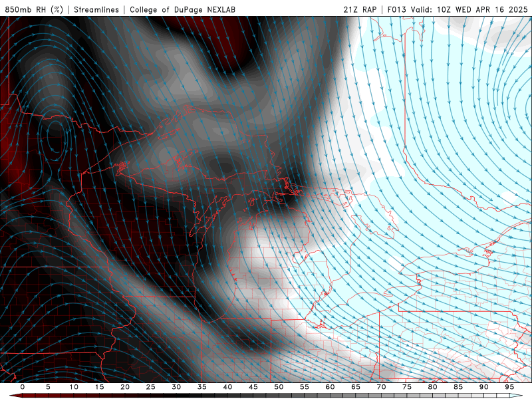Click the '75' colorbar label
The image size is (532, 399).
(x=407, y=387)
